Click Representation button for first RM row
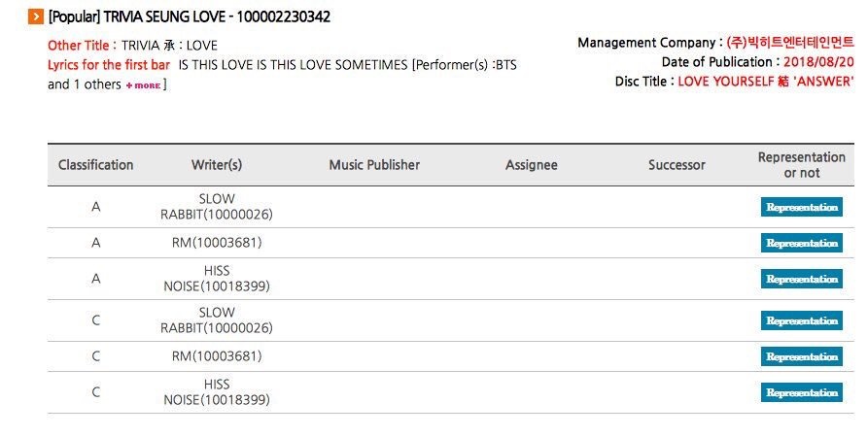This screenshot has width=868, height=437. [x=801, y=243]
